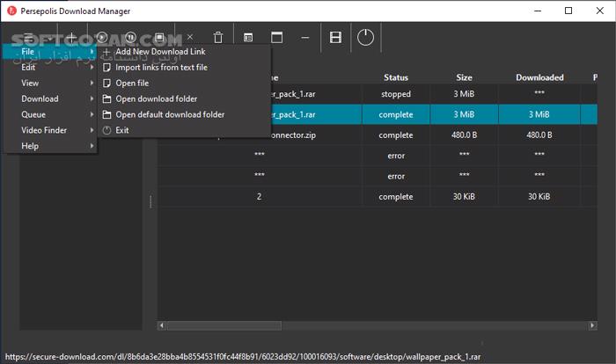
Task: Choose Open default download folder
Action: [x=170, y=114]
